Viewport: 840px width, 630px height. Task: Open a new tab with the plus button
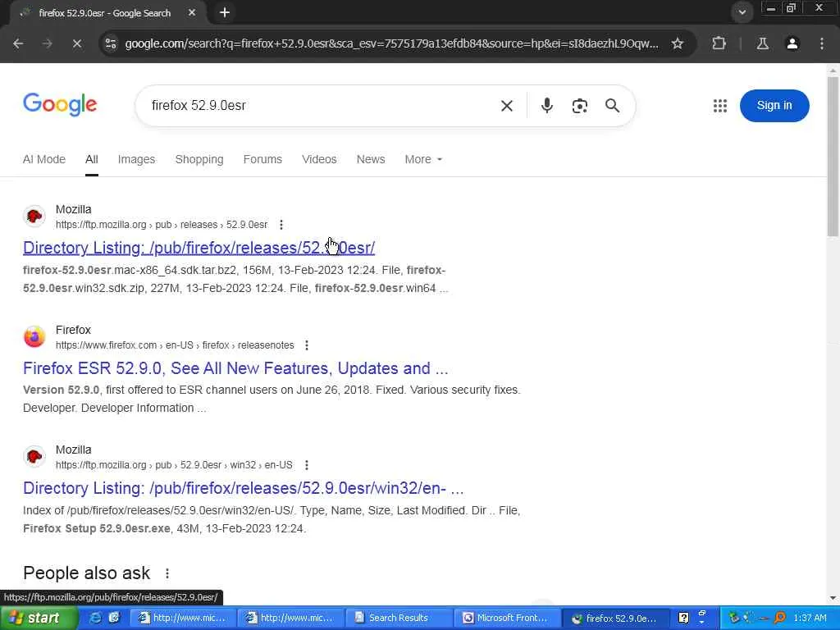(225, 12)
